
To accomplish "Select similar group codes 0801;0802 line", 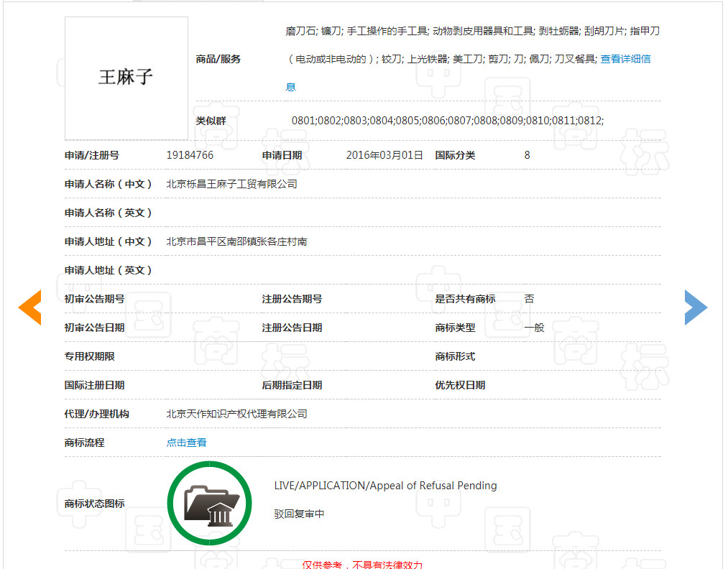I will [448, 121].
